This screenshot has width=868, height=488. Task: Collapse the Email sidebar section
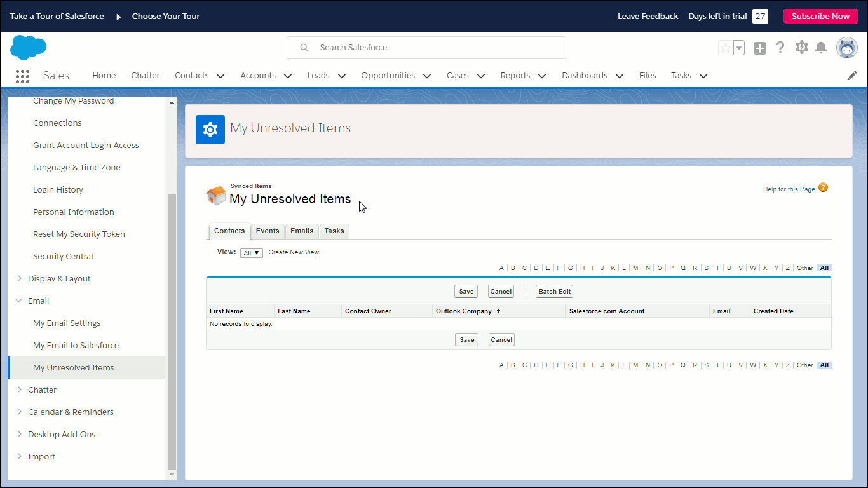(19, 301)
